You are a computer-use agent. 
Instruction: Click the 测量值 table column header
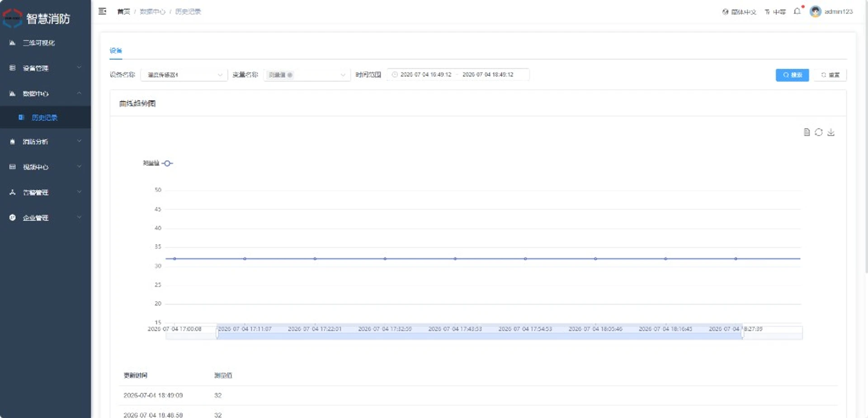click(x=223, y=375)
